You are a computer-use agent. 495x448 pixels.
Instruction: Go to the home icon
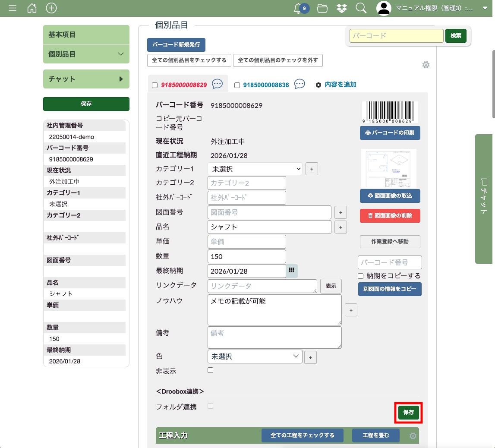[x=32, y=8]
